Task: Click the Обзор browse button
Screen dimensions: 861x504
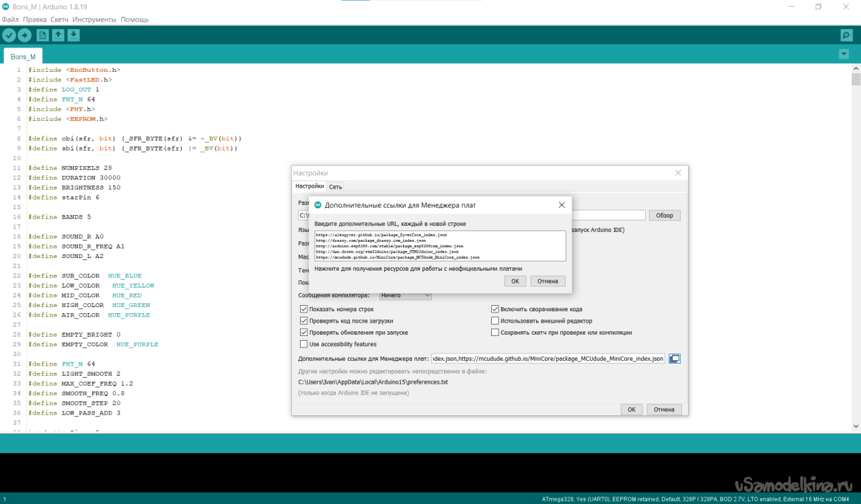Action: point(665,216)
